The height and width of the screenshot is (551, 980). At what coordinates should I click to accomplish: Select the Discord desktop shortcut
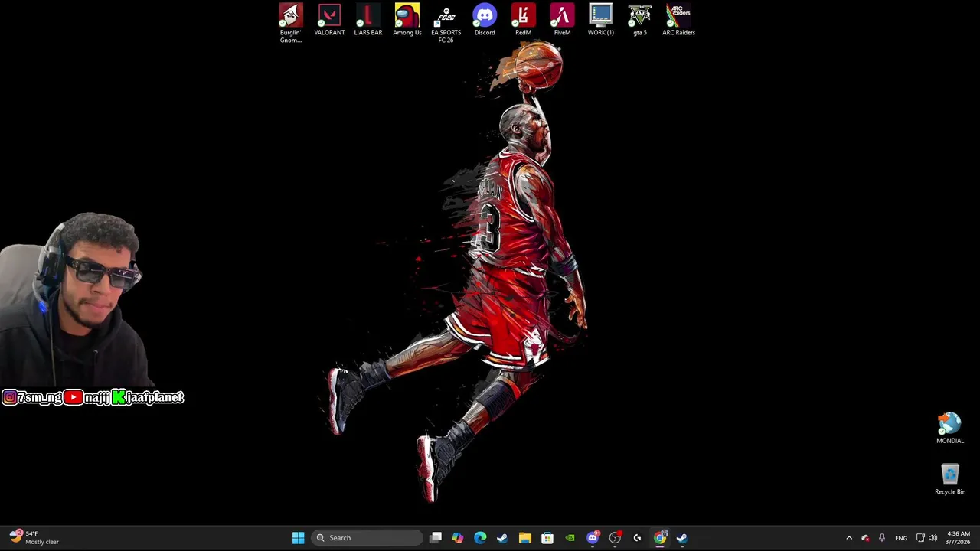click(485, 20)
